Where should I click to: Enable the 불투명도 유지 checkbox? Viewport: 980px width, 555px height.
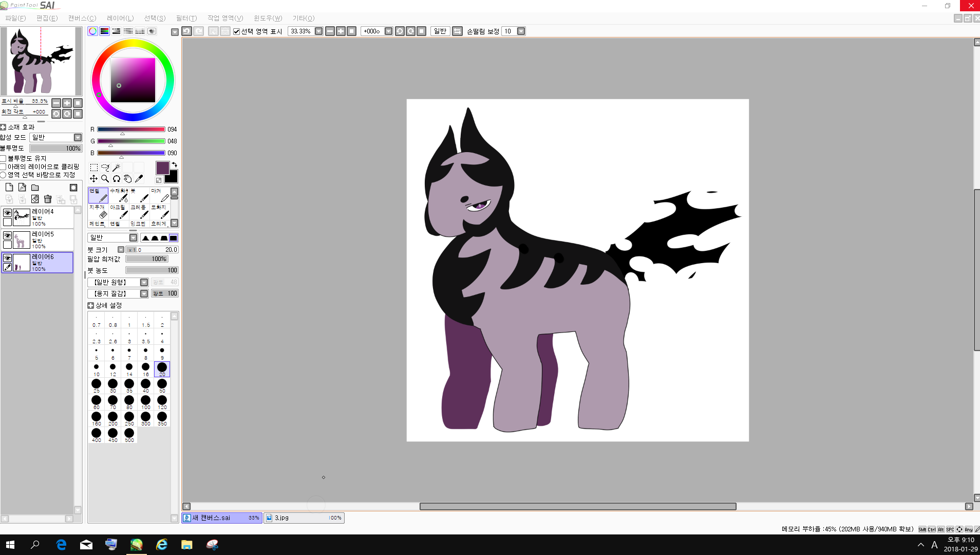pos(3,159)
